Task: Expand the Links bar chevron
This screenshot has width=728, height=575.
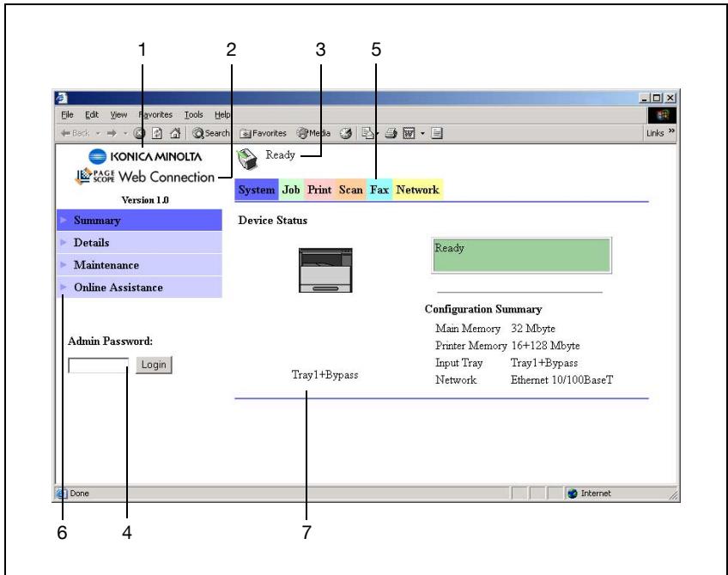Action: point(671,132)
